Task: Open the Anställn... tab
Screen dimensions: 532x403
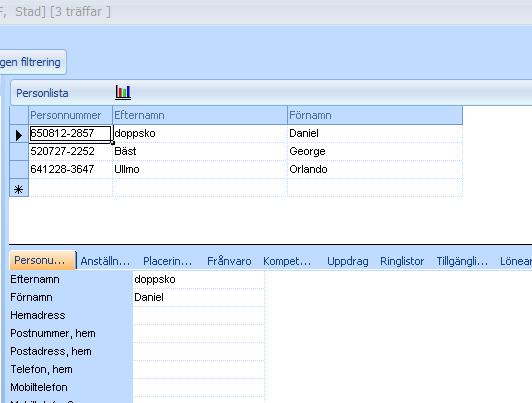Action: [105, 261]
